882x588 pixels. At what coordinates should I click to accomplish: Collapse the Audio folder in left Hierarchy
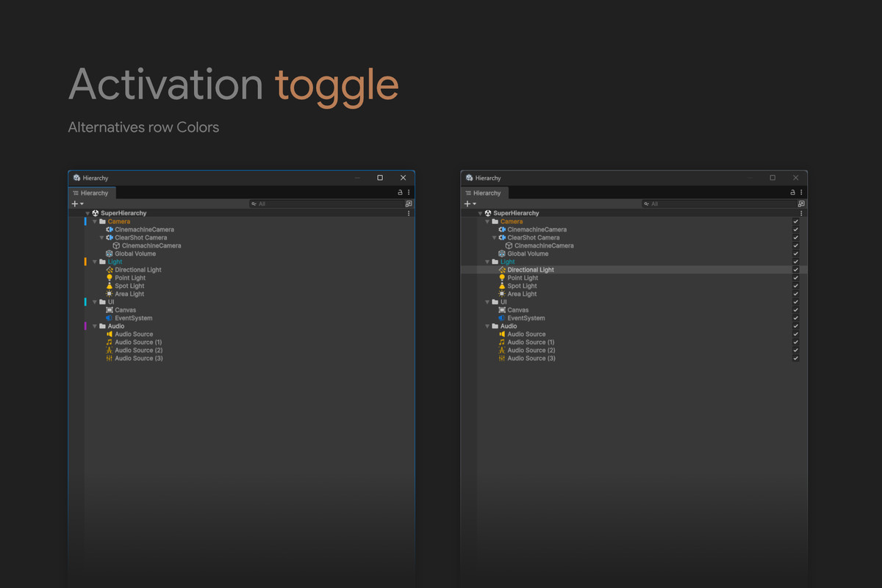pyautogui.click(x=95, y=326)
